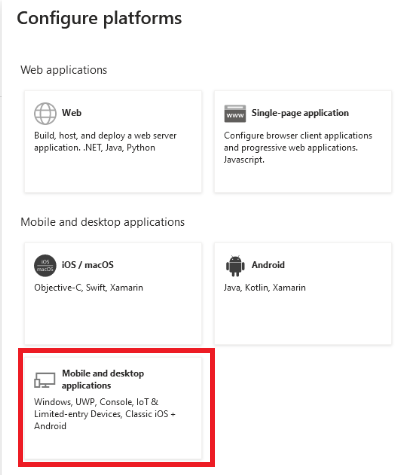Click the Objective-C, Swift, Xamarin text
The image size is (402, 475).
[89, 288]
